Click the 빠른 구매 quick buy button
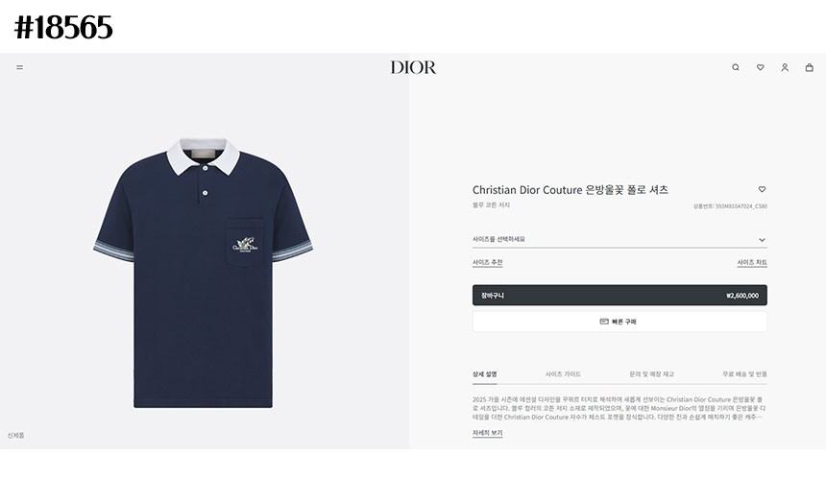The height and width of the screenshot is (504, 826). coord(619,322)
